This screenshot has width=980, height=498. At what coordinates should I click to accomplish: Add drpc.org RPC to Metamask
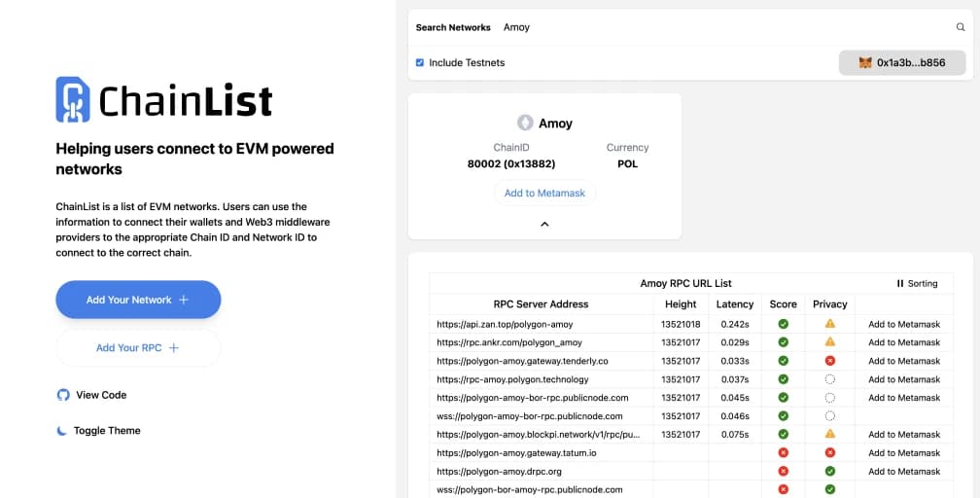(x=904, y=471)
